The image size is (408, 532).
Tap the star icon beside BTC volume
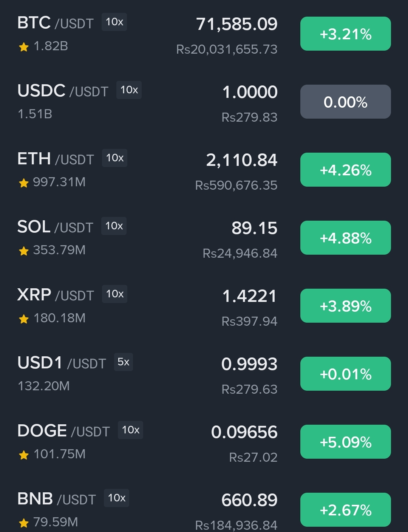(24, 47)
